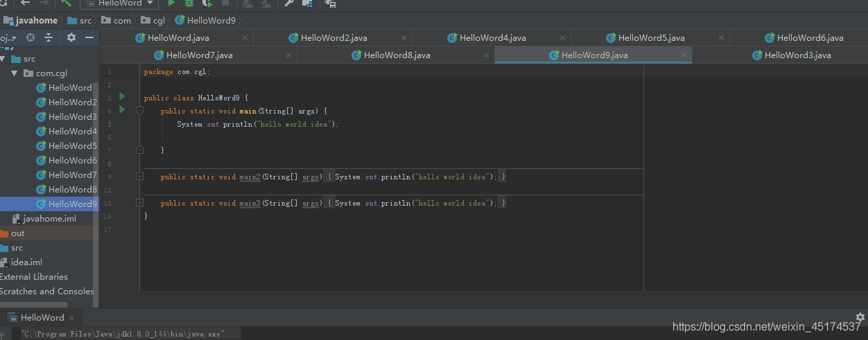Close the HelloWord.java tab
Image resolution: width=868 pixels, height=340 pixels.
tap(245, 37)
